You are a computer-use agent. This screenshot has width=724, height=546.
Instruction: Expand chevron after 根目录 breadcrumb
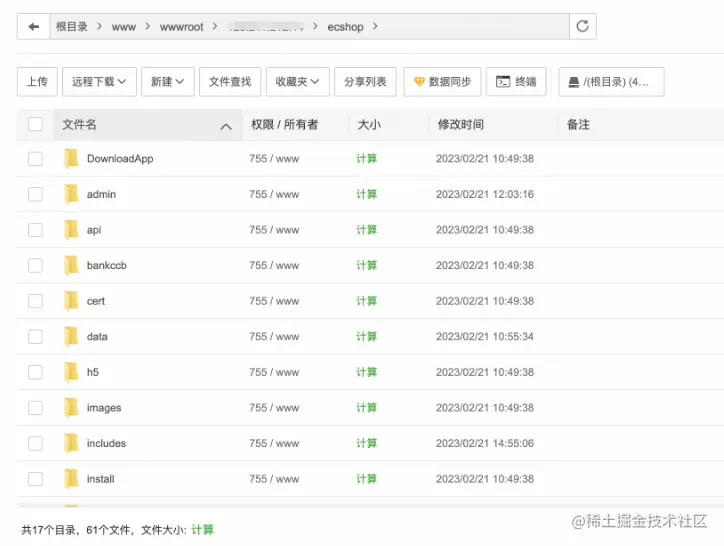point(99,26)
